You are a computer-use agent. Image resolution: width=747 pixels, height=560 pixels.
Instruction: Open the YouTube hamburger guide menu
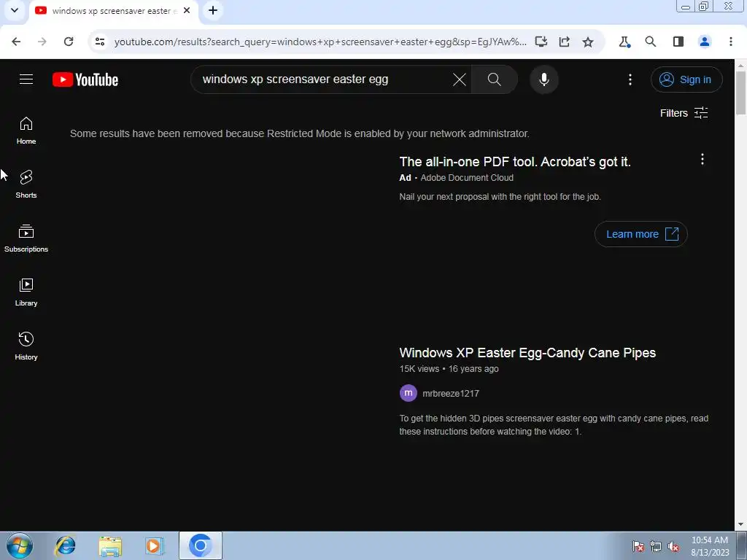[x=26, y=79]
